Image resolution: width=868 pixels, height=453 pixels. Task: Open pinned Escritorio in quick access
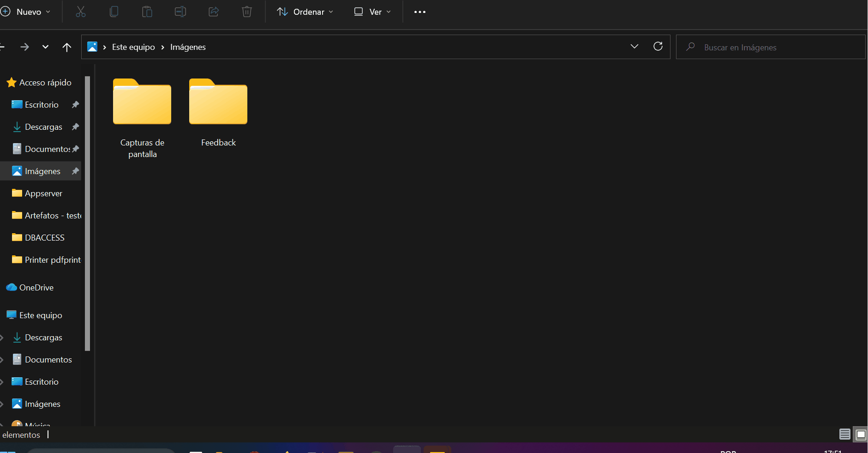[x=42, y=105]
